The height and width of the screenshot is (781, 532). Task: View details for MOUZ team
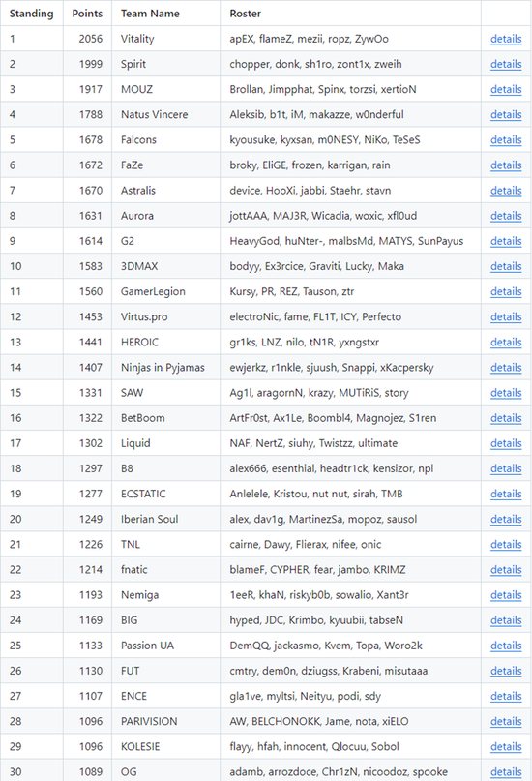506,90
